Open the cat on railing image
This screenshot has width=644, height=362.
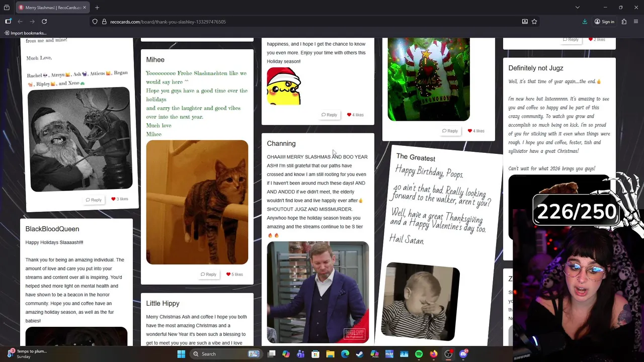(x=197, y=202)
